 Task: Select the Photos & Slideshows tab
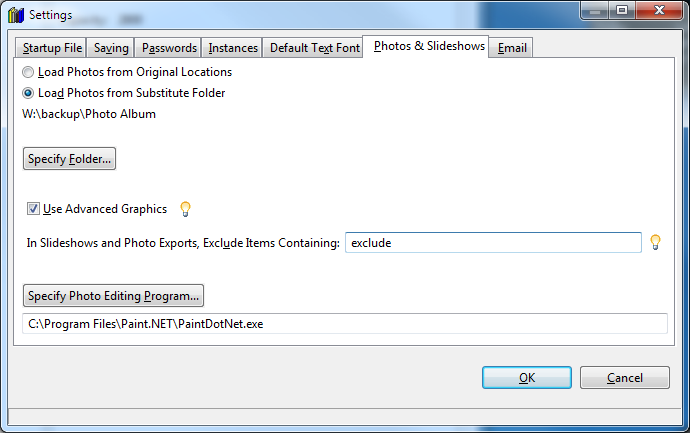(428, 46)
